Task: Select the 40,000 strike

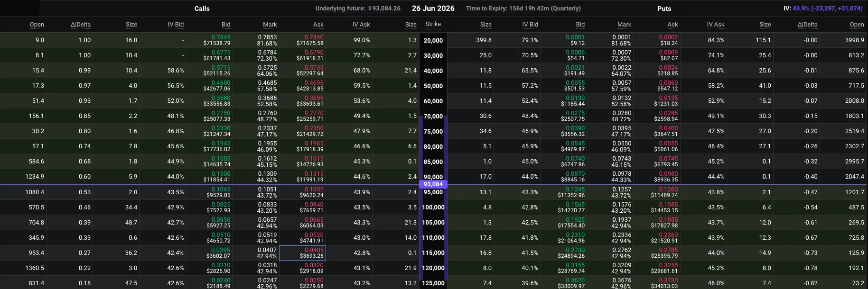Action: coord(433,71)
